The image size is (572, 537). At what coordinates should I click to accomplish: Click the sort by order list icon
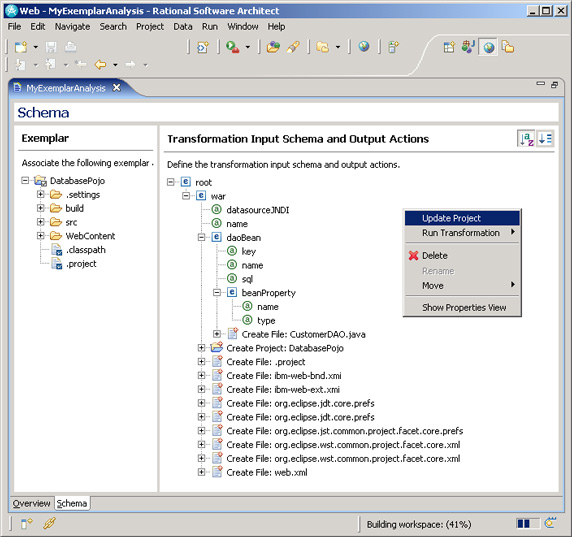545,139
